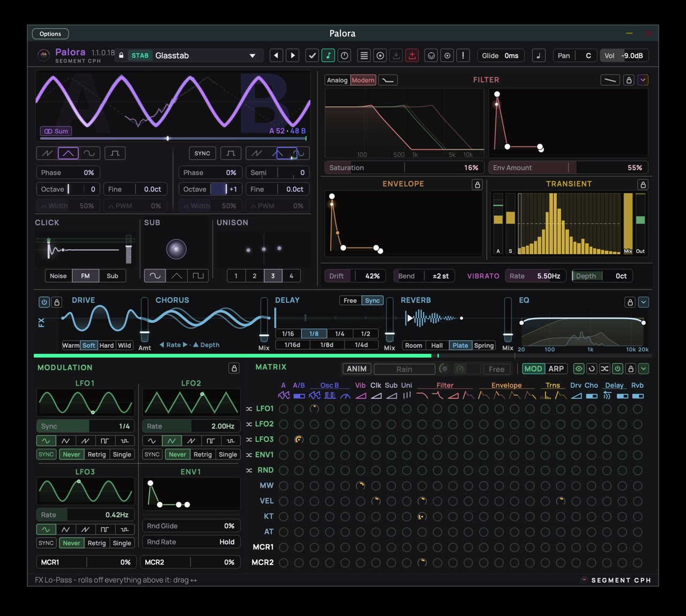The width and height of the screenshot is (686, 616).
Task: Toggle SYNC for oscillator B
Action: (203, 153)
